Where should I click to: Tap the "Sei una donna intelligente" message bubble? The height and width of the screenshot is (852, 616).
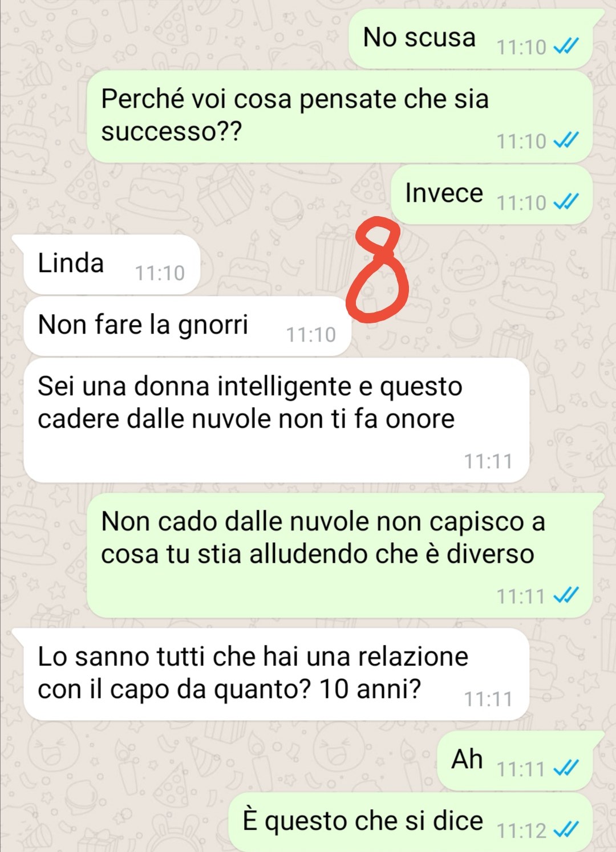coord(277,420)
